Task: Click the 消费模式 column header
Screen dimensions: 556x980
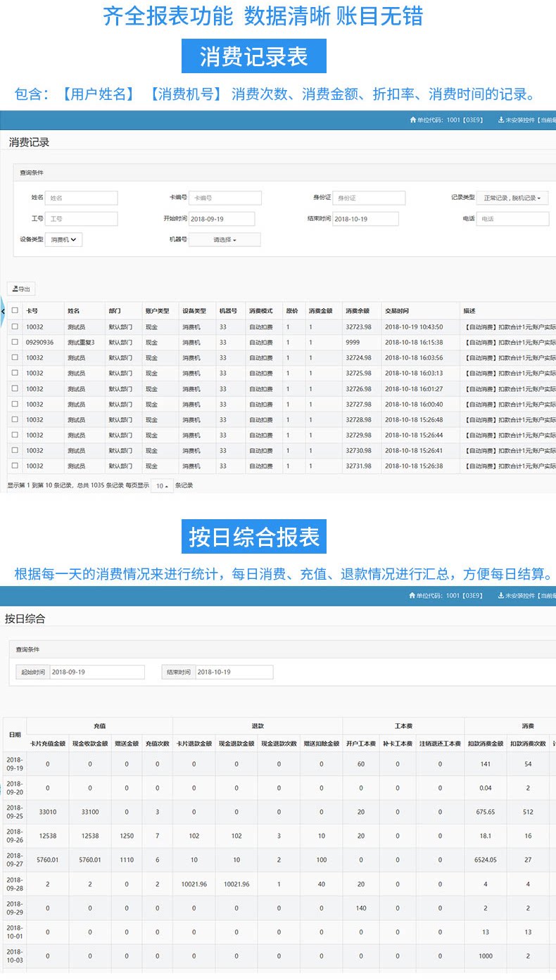Action: [260, 310]
